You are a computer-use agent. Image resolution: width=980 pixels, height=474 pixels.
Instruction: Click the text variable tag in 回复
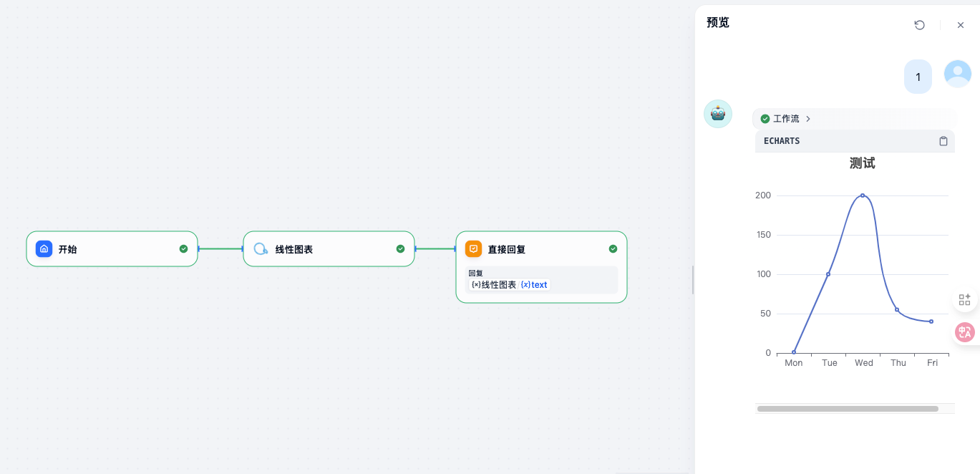coord(534,285)
